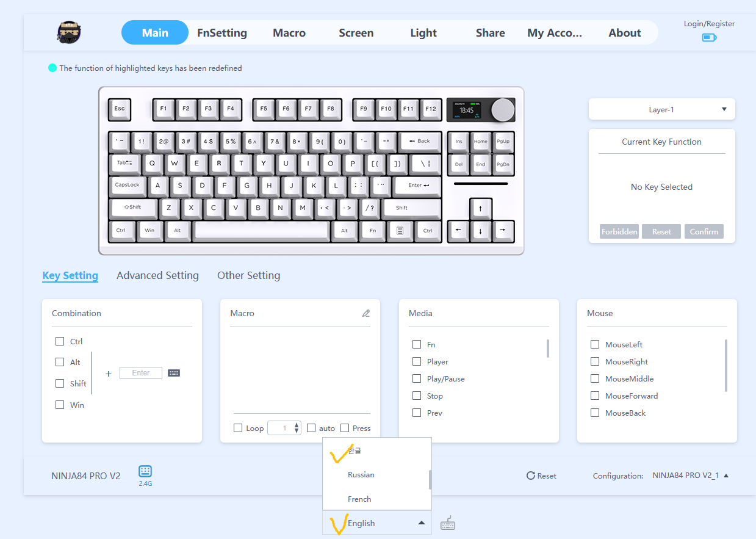Select the F12 key on the keyboard

tap(431, 109)
